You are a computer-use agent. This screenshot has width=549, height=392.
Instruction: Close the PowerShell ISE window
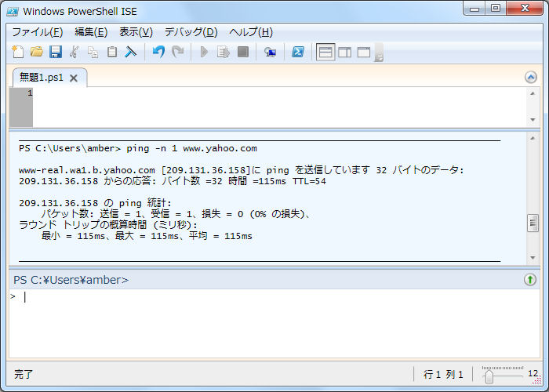525,9
